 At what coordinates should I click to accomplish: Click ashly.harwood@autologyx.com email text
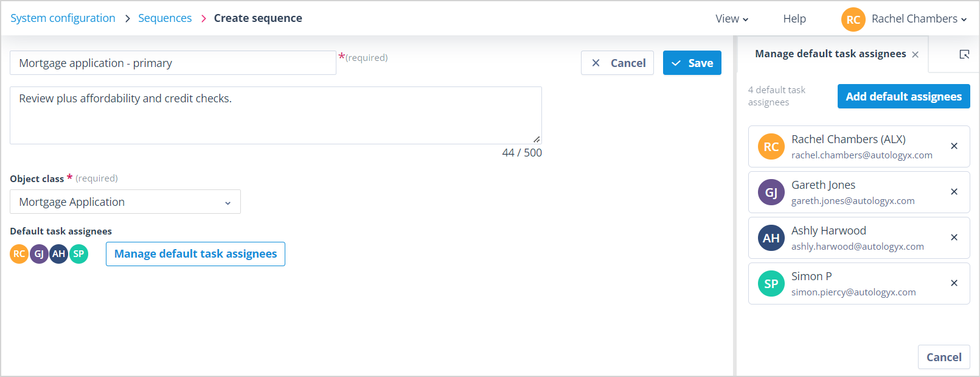pyautogui.click(x=857, y=247)
